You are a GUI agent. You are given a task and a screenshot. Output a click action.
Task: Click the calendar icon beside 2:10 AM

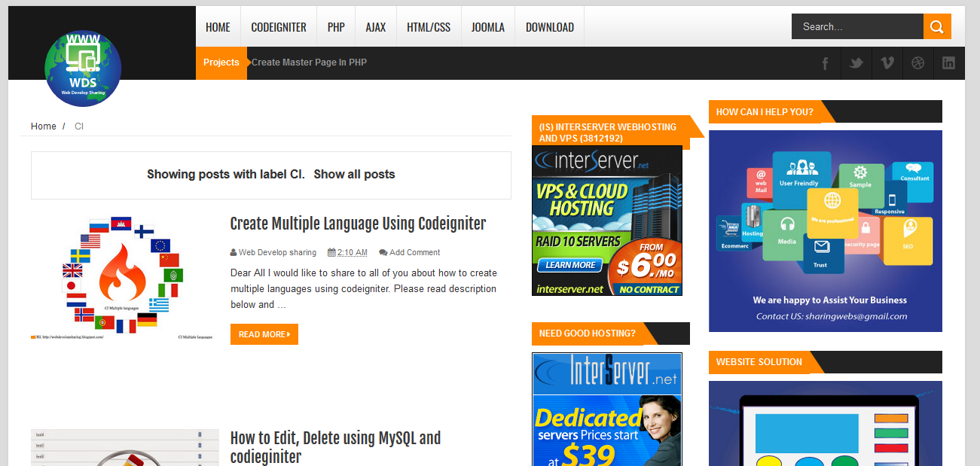pyautogui.click(x=331, y=253)
